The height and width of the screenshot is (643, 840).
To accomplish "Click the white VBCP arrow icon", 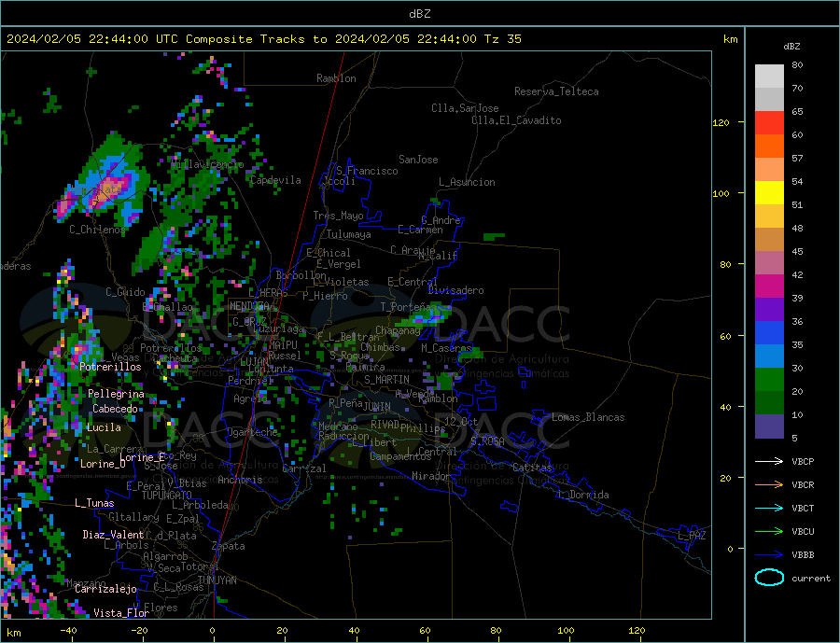I will 769,461.
